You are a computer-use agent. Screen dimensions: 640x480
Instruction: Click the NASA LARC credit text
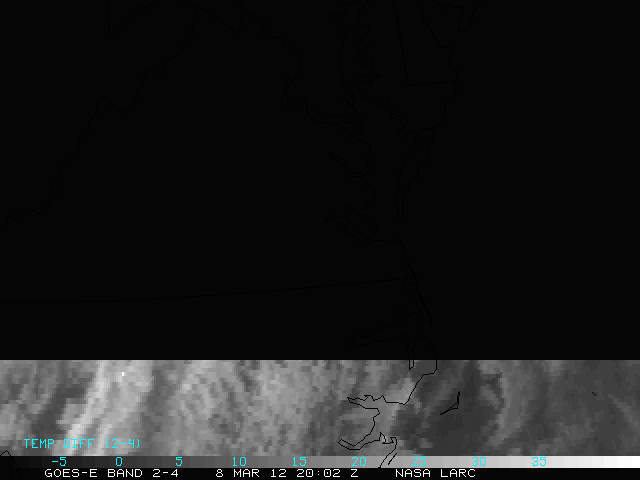pyautogui.click(x=435, y=473)
